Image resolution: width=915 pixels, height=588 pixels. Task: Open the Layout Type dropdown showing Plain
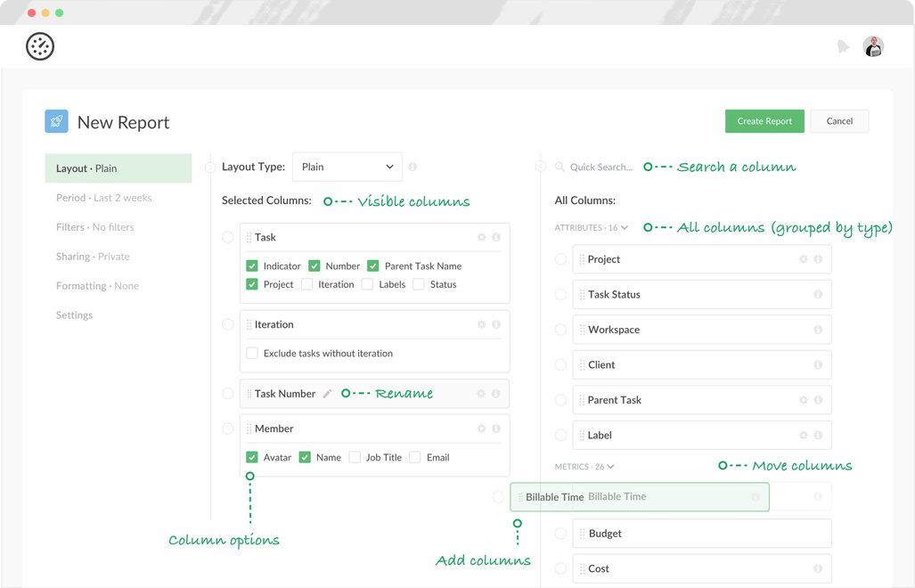pyautogui.click(x=347, y=167)
